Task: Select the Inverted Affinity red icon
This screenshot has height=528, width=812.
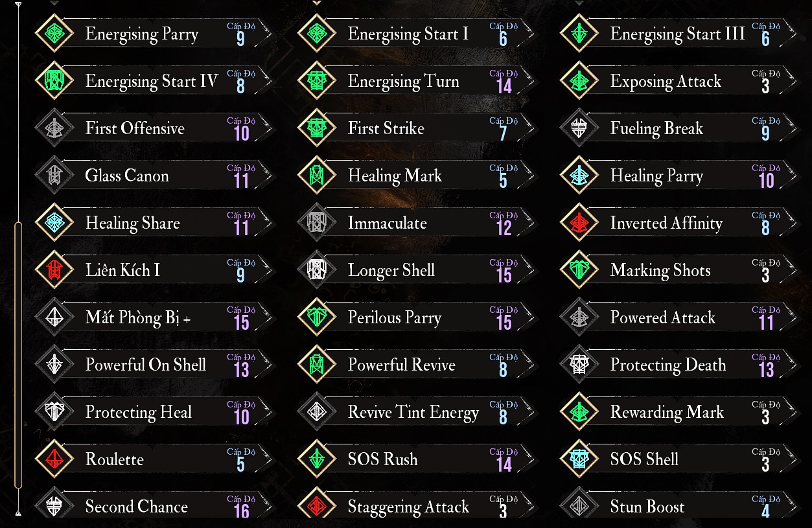Action: pyautogui.click(x=579, y=223)
